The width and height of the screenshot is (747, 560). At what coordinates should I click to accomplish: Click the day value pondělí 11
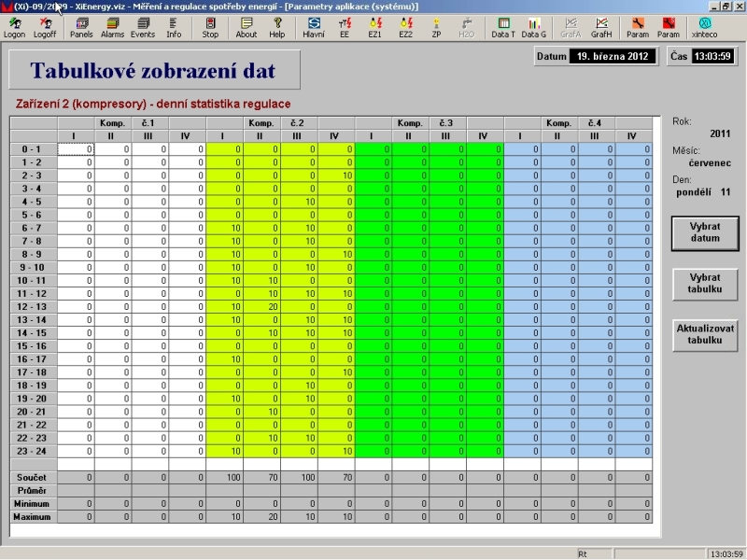(x=703, y=192)
